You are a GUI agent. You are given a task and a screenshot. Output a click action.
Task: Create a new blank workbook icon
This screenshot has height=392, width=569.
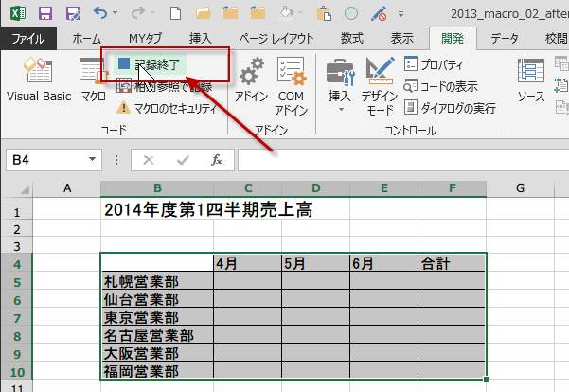(x=176, y=13)
